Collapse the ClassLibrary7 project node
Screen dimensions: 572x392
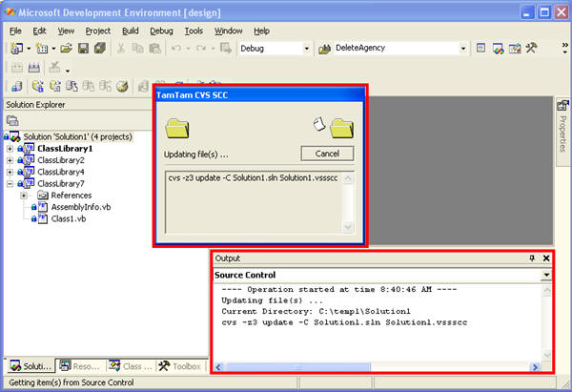(x=10, y=183)
